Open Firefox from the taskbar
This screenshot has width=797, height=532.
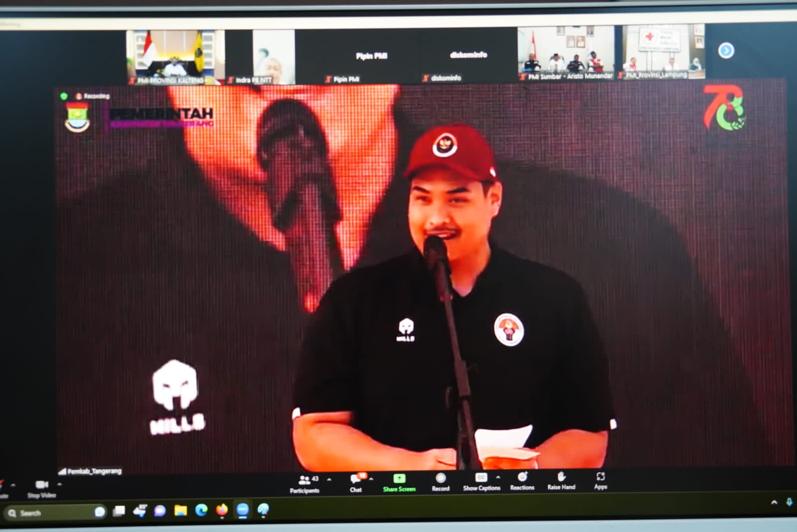222,510
